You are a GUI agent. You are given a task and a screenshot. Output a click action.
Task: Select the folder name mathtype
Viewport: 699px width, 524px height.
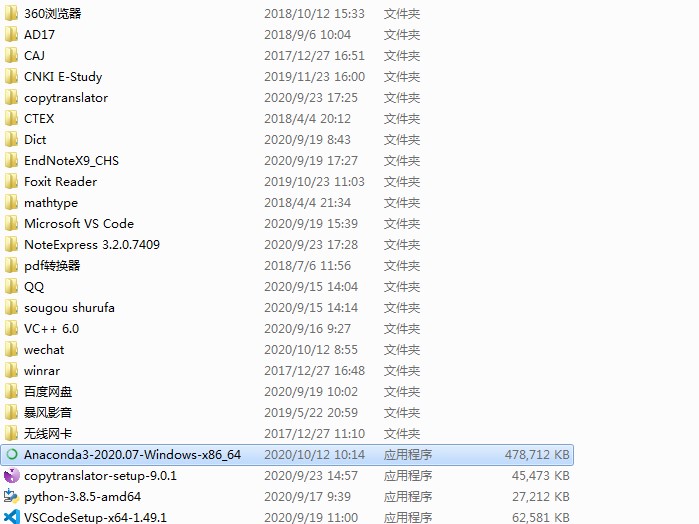point(51,202)
